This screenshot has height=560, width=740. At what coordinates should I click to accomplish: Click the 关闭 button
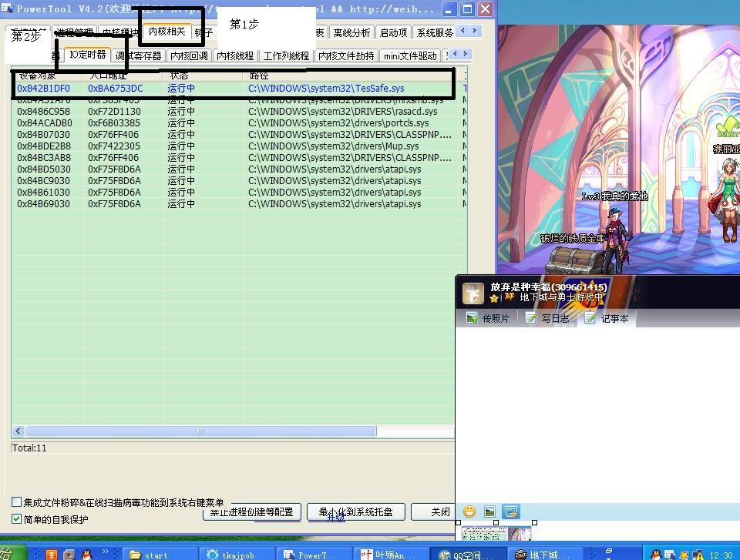tap(432, 512)
